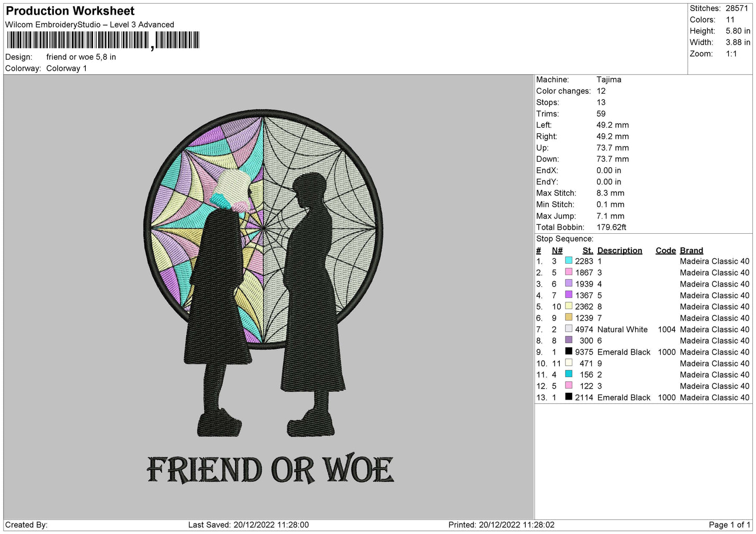Click stitch count 9375 in row 9
756x534 pixels.
point(584,352)
